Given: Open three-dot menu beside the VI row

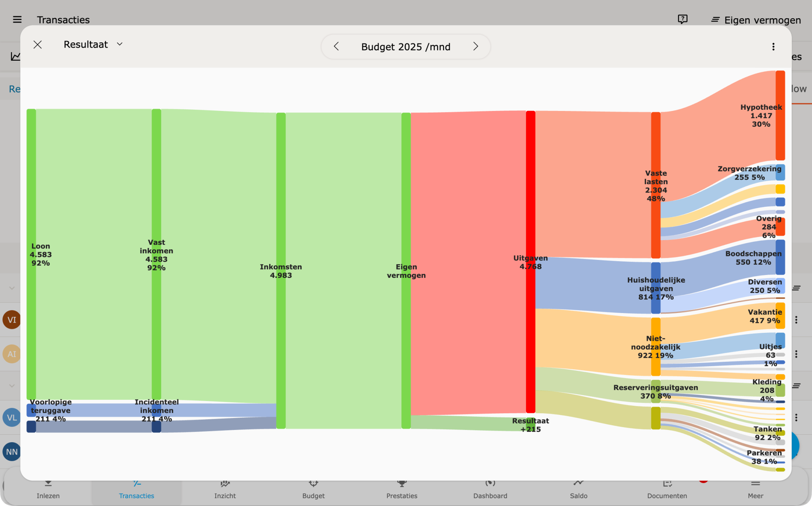Looking at the screenshot, I should pyautogui.click(x=796, y=320).
